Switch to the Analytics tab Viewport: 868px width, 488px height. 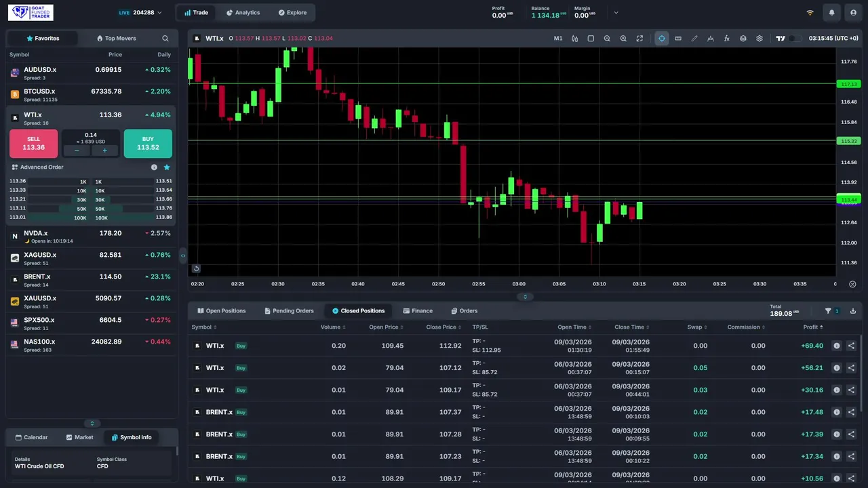coord(243,12)
